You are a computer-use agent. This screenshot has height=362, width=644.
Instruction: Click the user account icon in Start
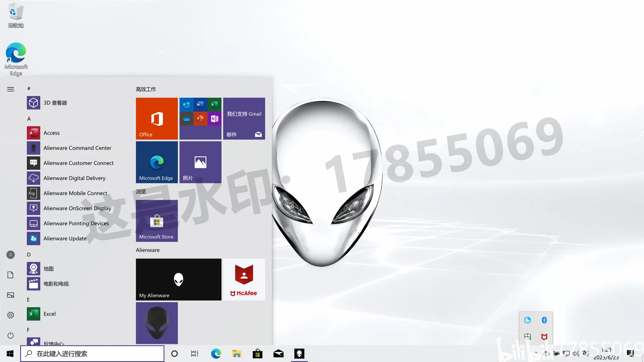10,255
